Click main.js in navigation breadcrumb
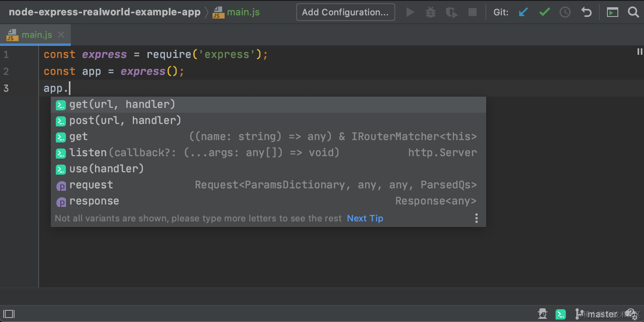The height and width of the screenshot is (322, 644). 236,12
